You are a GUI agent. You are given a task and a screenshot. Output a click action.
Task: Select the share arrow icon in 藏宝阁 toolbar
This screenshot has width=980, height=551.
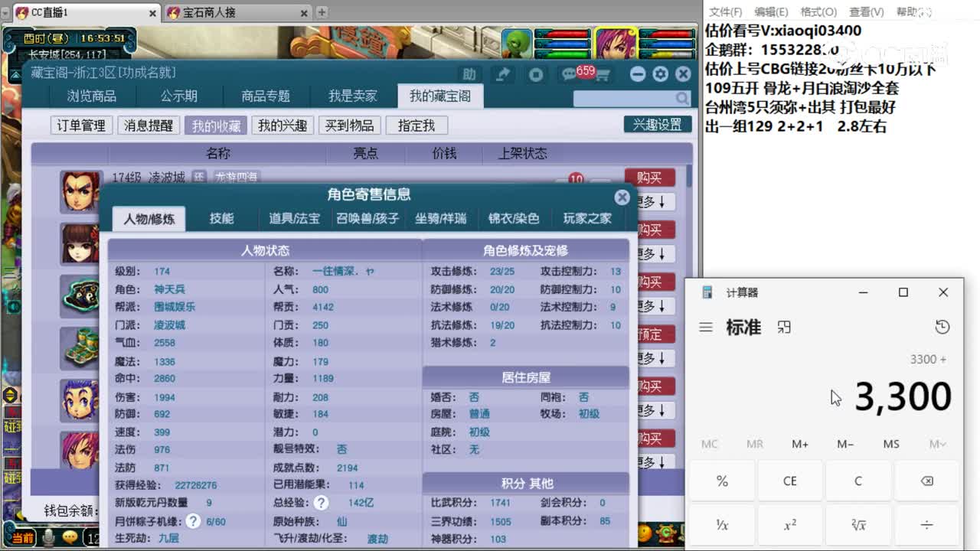pos(503,74)
